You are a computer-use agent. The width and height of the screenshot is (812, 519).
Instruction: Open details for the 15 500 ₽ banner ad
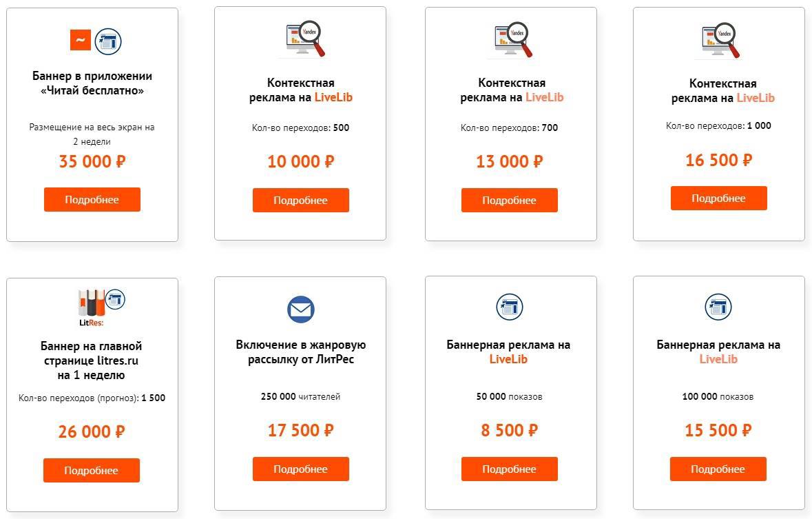[718, 469]
